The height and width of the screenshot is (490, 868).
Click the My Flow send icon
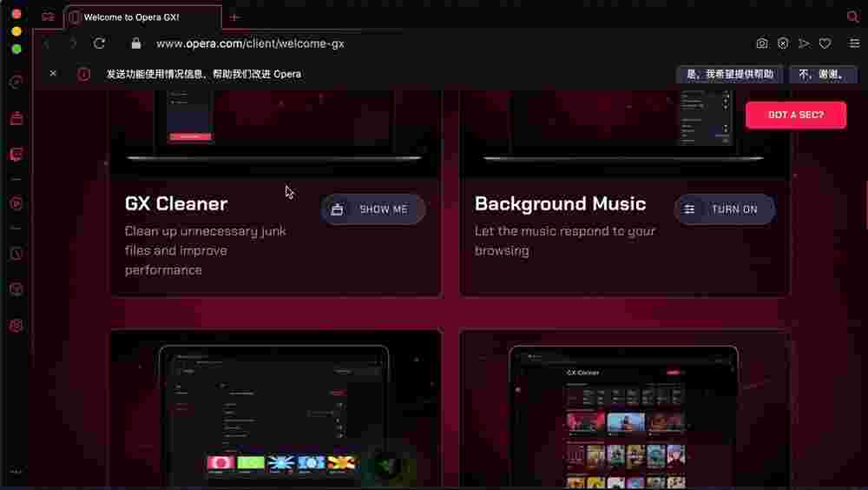pyautogui.click(x=804, y=43)
